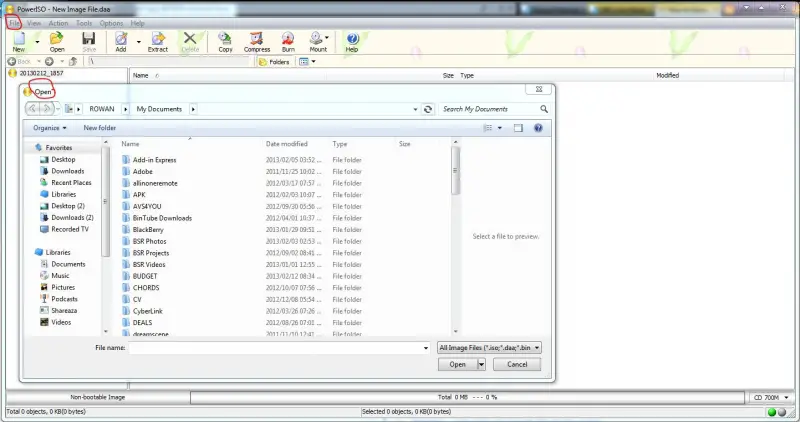Open the Add button dropdown arrow
The height and width of the screenshot is (422, 800).
[x=139, y=42]
